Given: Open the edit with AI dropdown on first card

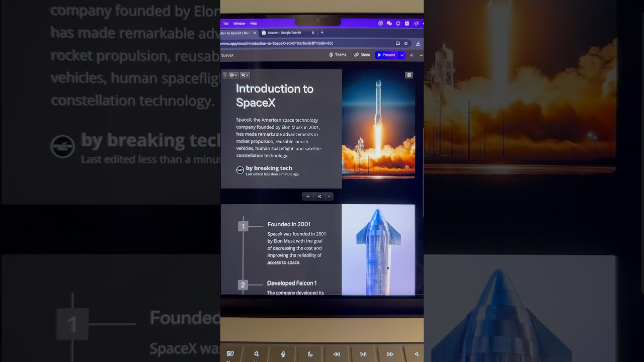Looking at the screenshot, I should tap(245, 75).
